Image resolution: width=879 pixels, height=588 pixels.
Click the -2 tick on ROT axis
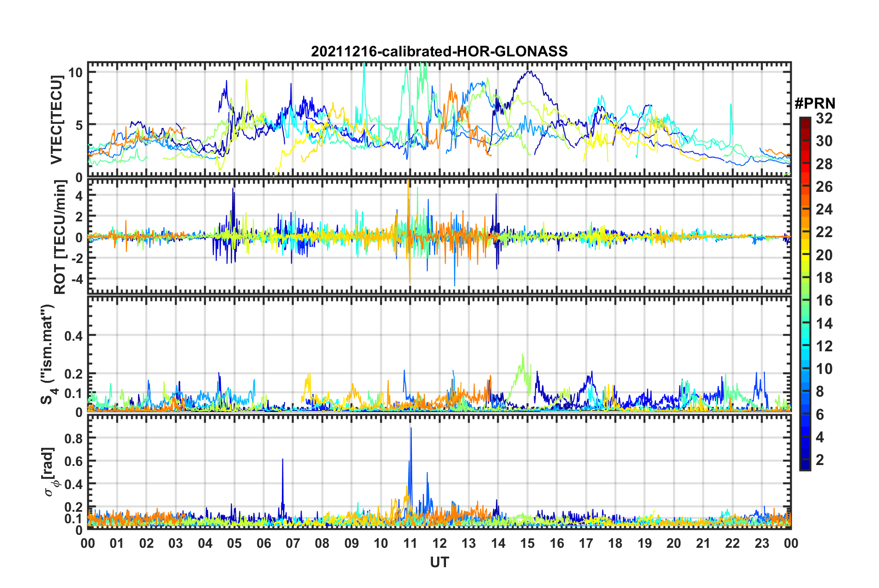(76, 258)
